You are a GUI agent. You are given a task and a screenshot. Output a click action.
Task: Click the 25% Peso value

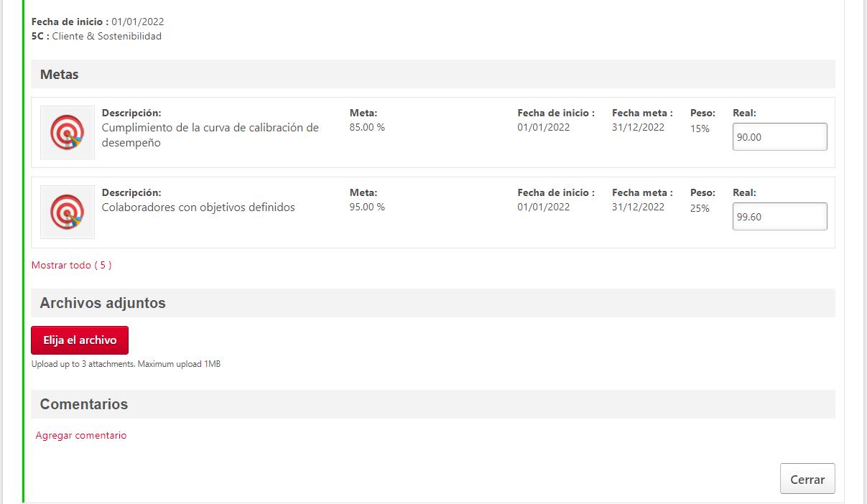point(700,209)
